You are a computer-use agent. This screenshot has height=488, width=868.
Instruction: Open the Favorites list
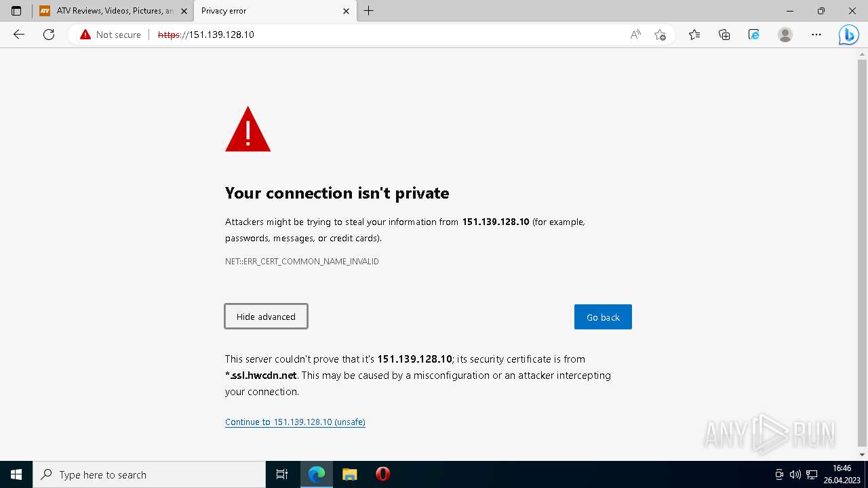(x=694, y=35)
